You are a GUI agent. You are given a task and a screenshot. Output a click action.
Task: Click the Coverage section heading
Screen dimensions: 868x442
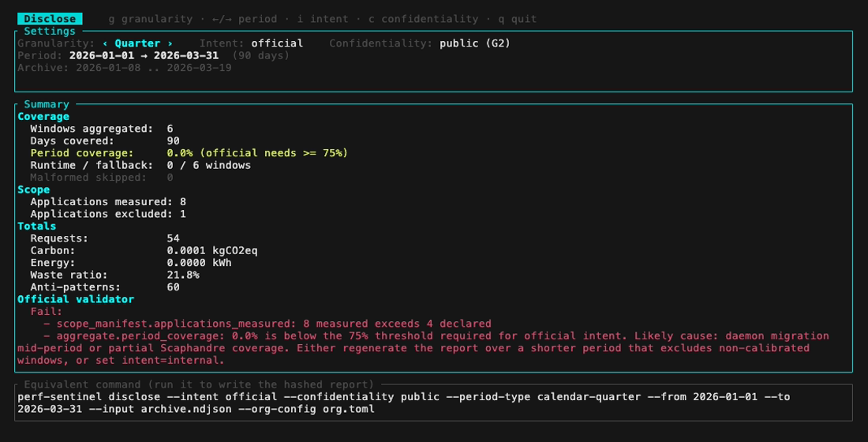click(x=43, y=116)
